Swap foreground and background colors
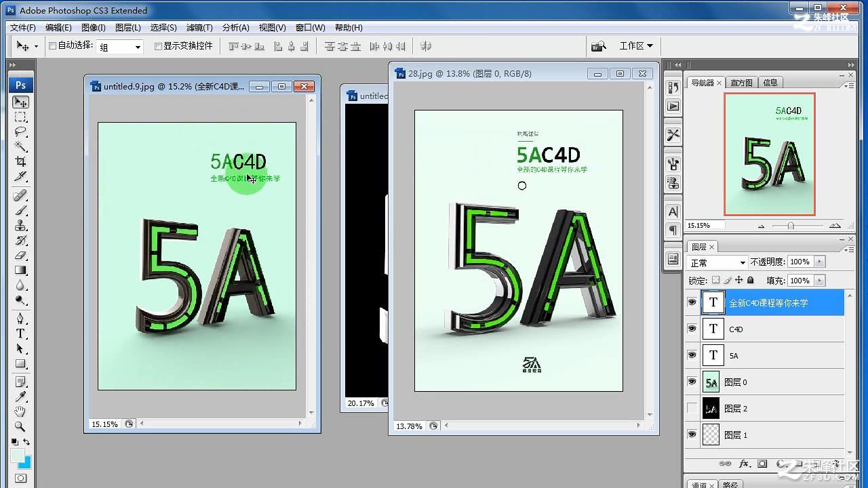 (26, 442)
